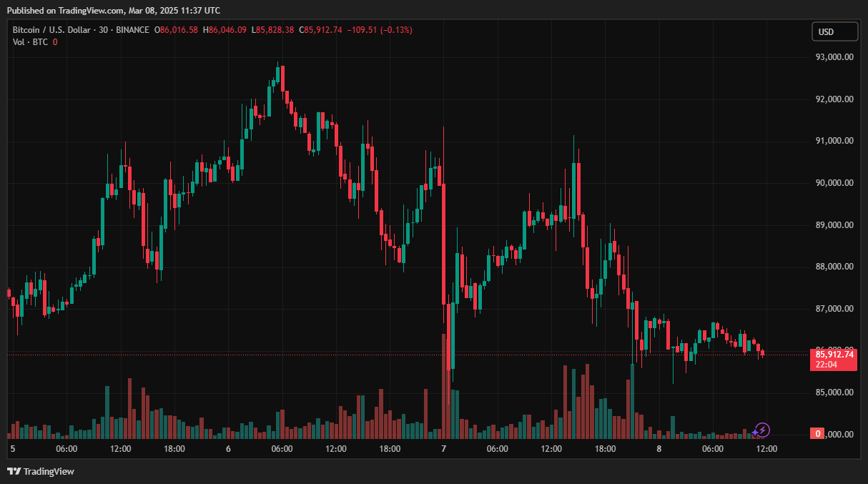Click the low price value L85,828.38

(273, 30)
